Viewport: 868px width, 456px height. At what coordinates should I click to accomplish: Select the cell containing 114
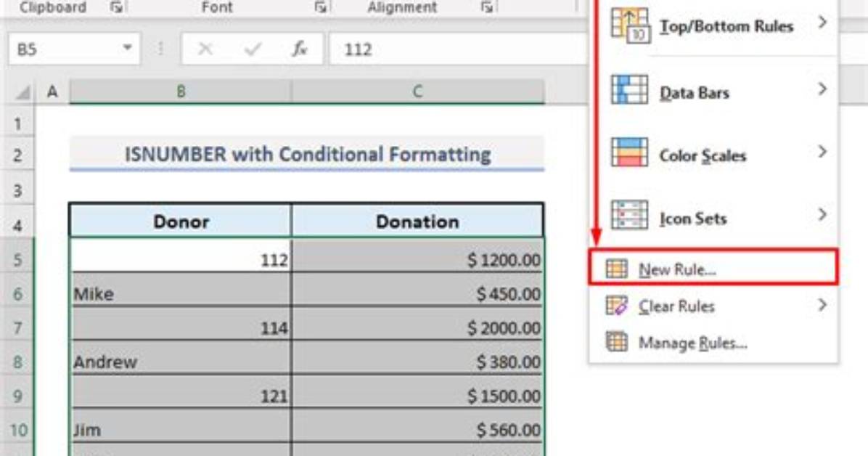pyautogui.click(x=181, y=325)
